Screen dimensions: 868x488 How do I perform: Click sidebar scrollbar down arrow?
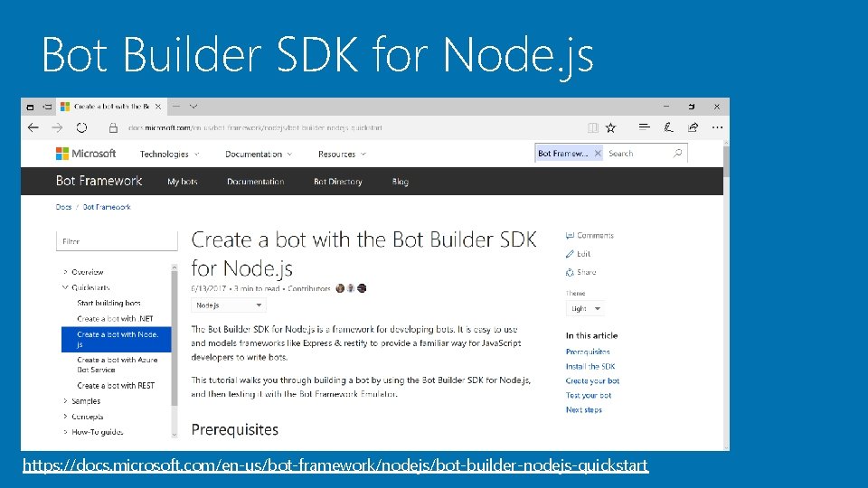tap(175, 435)
